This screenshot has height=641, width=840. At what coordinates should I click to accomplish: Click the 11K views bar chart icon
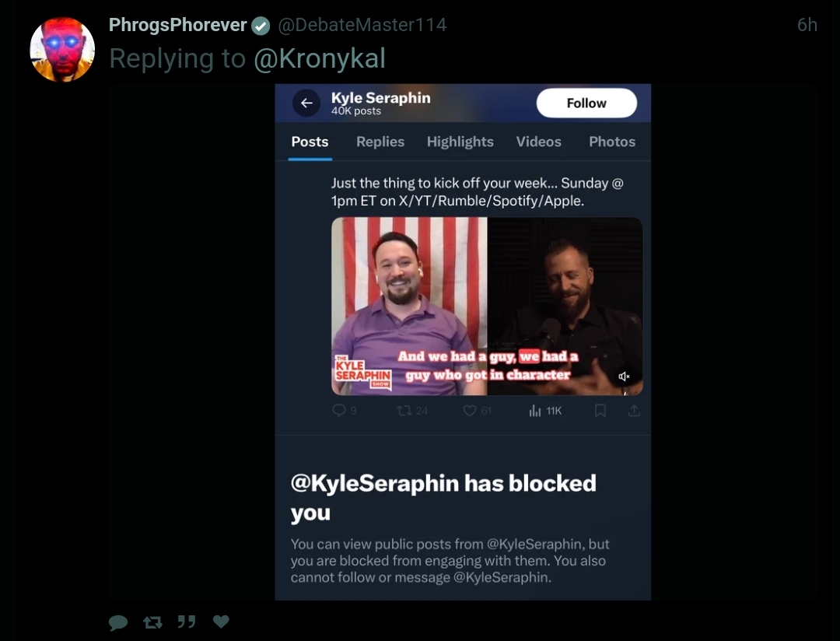(x=534, y=411)
